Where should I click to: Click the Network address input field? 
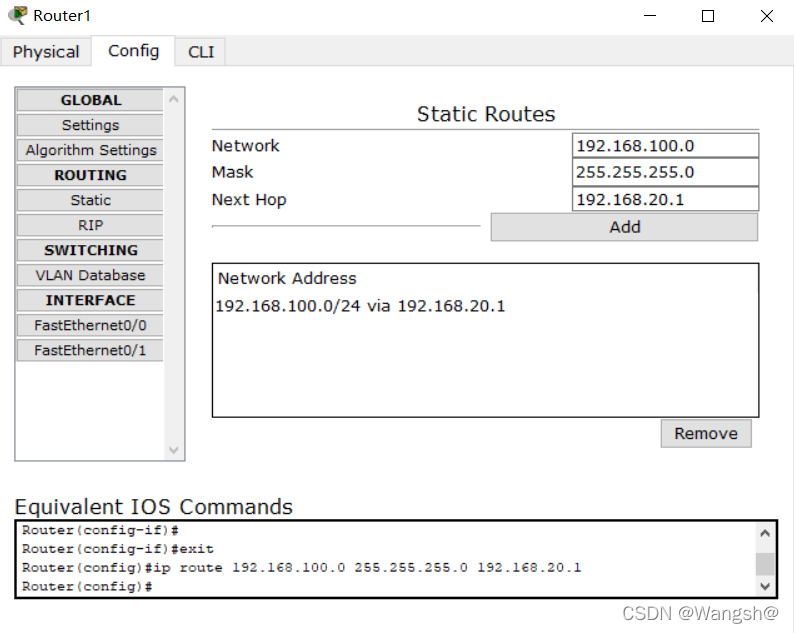665,146
